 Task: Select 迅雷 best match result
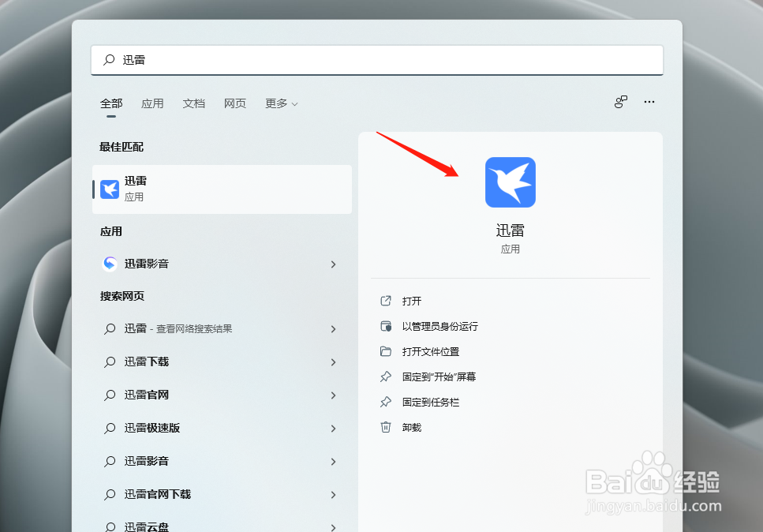(x=222, y=189)
